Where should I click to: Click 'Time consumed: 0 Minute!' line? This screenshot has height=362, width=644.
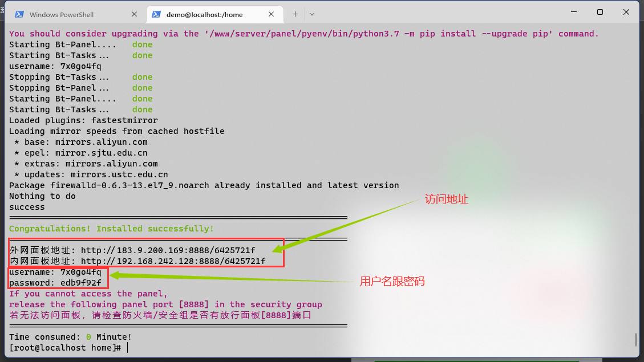70,337
